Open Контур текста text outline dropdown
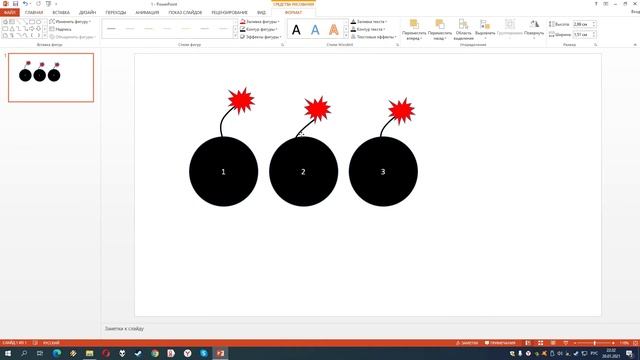Image resolution: width=640 pixels, height=360 pixels. tap(368, 29)
